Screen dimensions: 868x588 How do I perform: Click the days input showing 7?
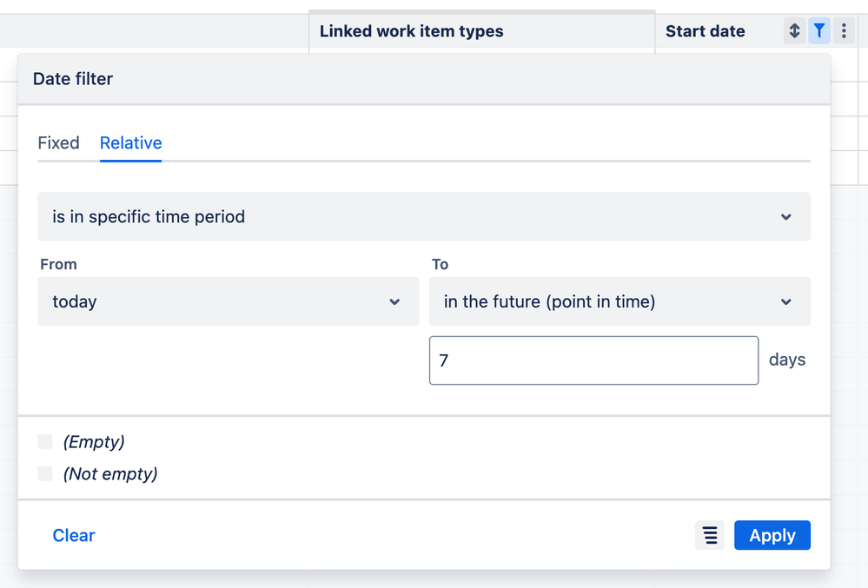click(593, 360)
